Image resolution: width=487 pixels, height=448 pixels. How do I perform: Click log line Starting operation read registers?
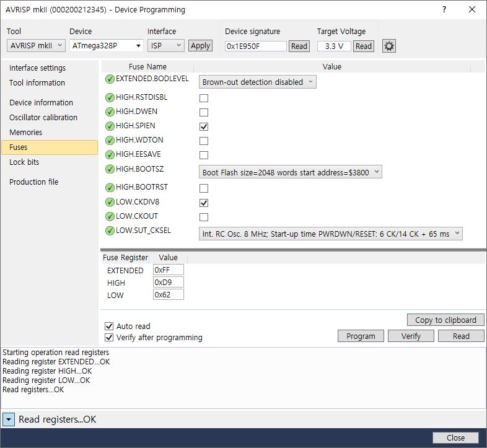pos(56,353)
